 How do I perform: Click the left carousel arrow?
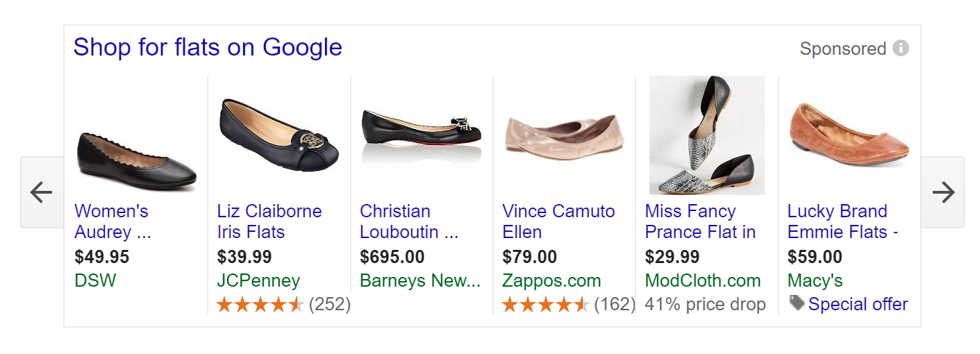point(42,192)
